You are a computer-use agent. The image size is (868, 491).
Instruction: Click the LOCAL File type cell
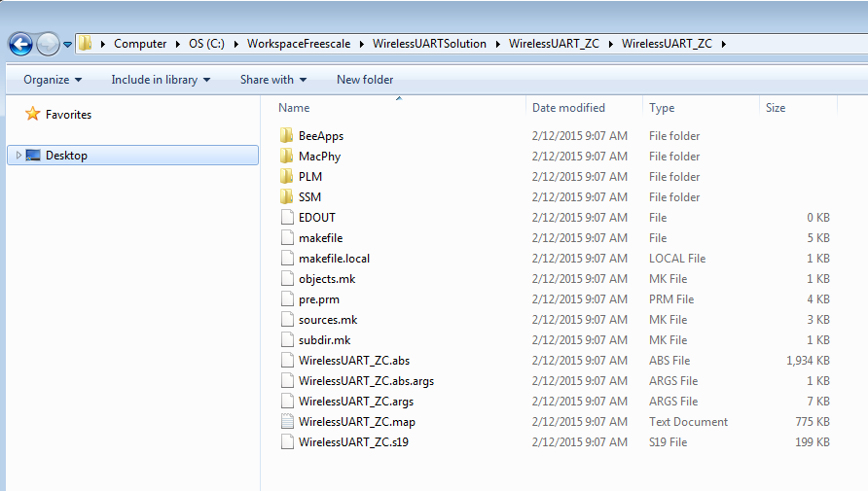(677, 259)
